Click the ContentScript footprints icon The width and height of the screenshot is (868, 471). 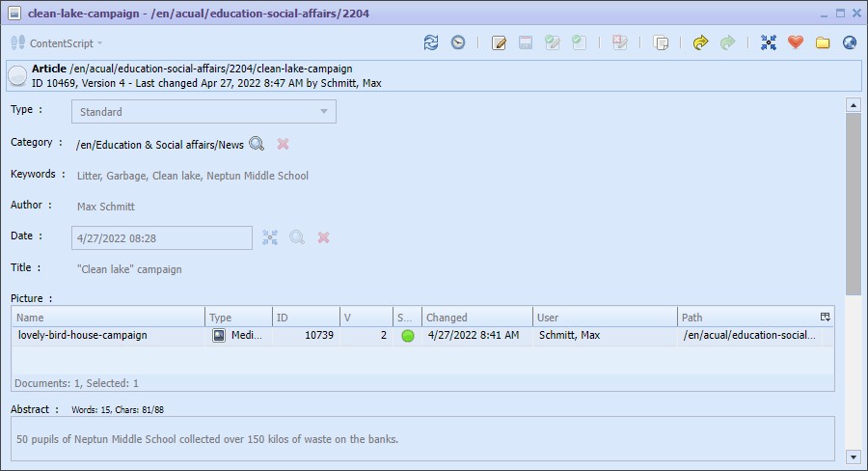[18, 42]
